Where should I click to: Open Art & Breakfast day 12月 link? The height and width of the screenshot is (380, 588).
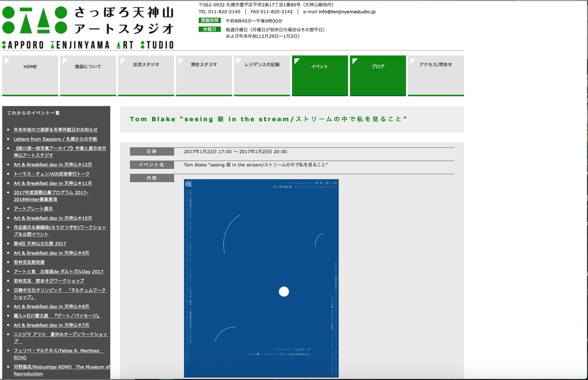pos(53,164)
